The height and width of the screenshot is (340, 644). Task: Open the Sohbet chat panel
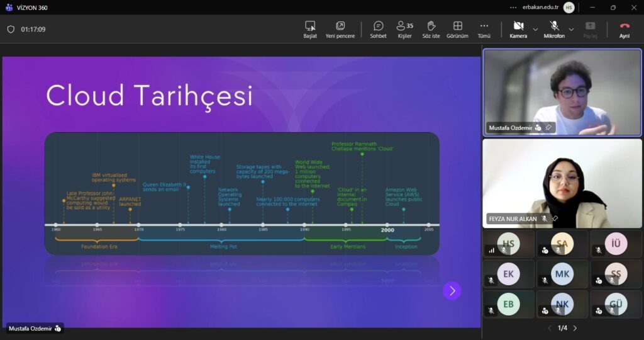pos(378,29)
